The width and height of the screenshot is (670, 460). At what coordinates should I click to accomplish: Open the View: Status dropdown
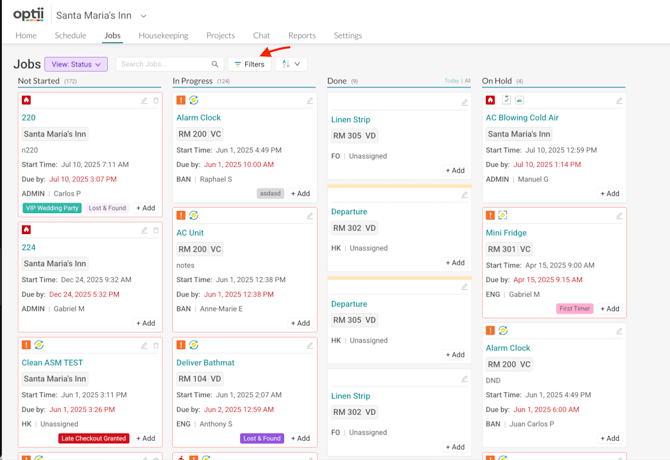[x=76, y=64]
